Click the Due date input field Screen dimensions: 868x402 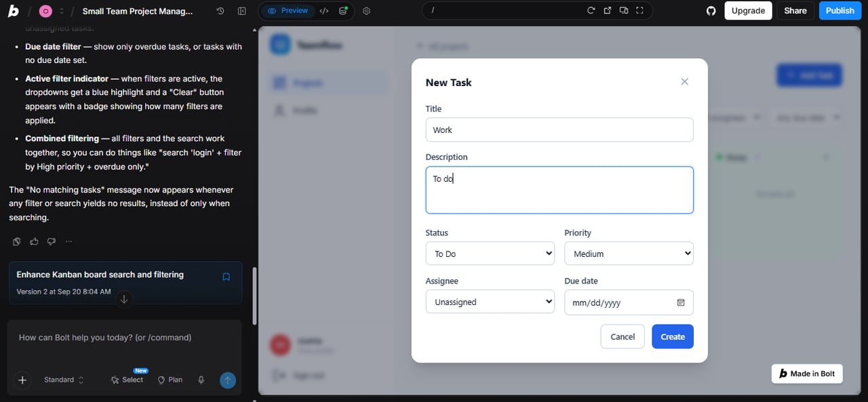(x=629, y=302)
